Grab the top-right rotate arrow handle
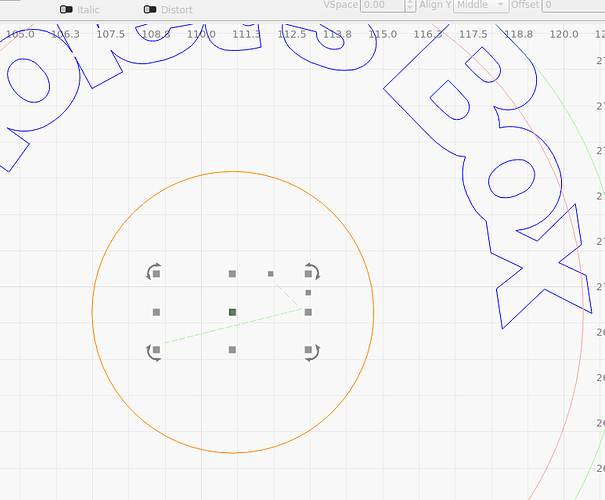Viewport: 605px width, 500px height. (312, 272)
